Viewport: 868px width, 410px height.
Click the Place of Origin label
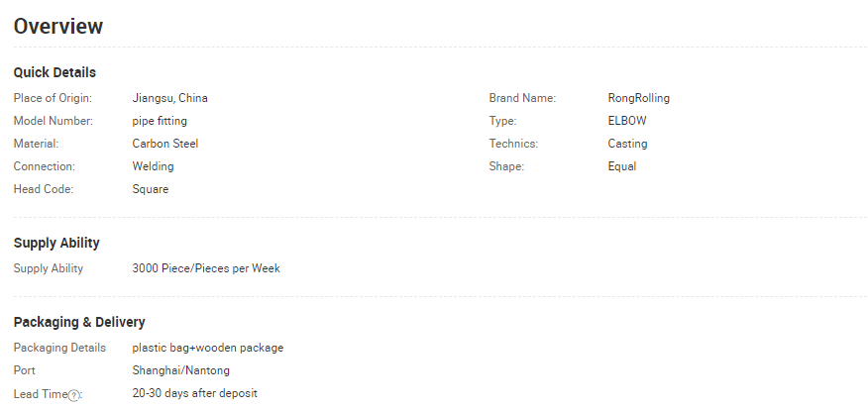[x=53, y=98]
